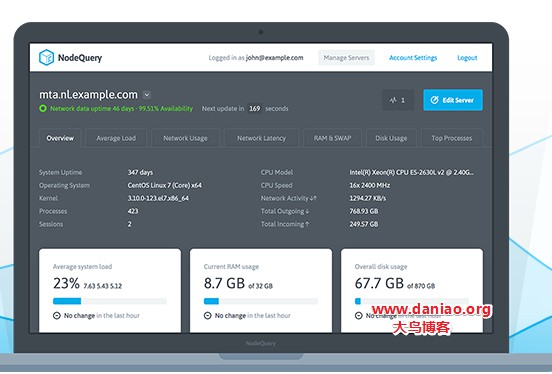Open the Disk Usage tab
The width and height of the screenshot is (552, 374).
[391, 138]
